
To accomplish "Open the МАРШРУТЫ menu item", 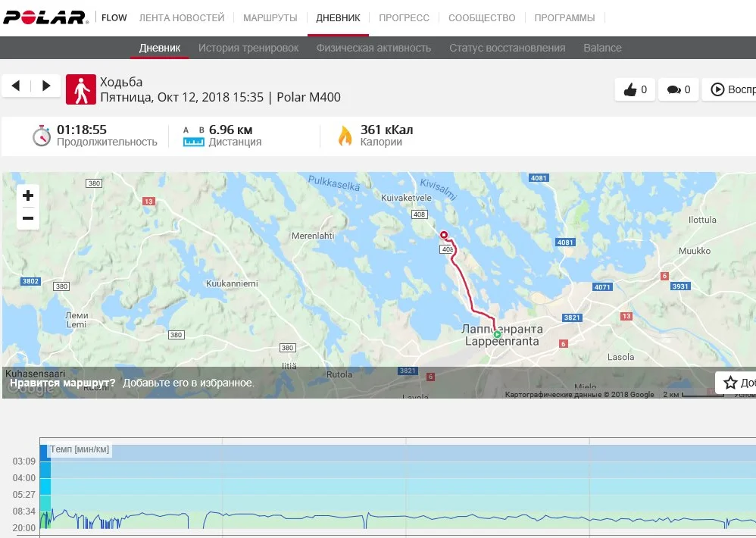I will pyautogui.click(x=270, y=18).
